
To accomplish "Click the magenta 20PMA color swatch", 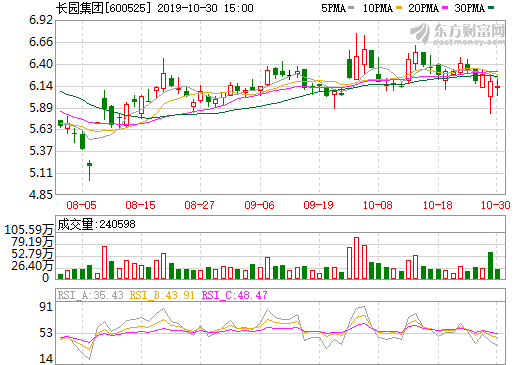I will (x=445, y=8).
